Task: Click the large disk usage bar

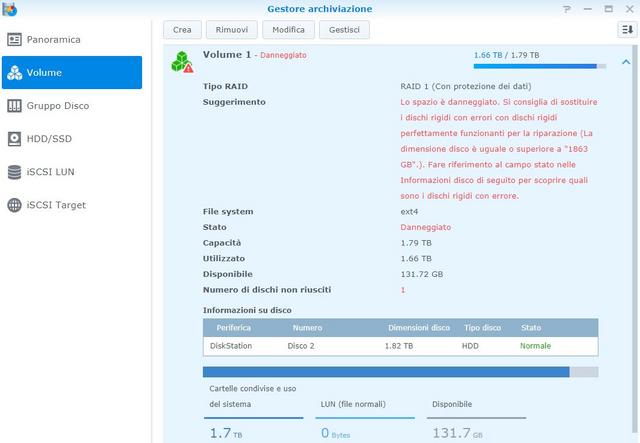Action: [x=400, y=372]
